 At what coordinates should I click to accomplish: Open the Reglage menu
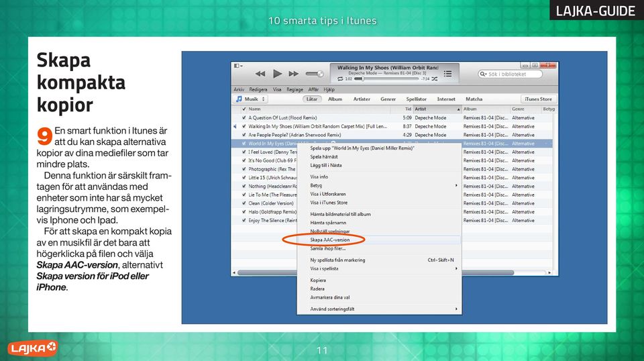pos(295,89)
